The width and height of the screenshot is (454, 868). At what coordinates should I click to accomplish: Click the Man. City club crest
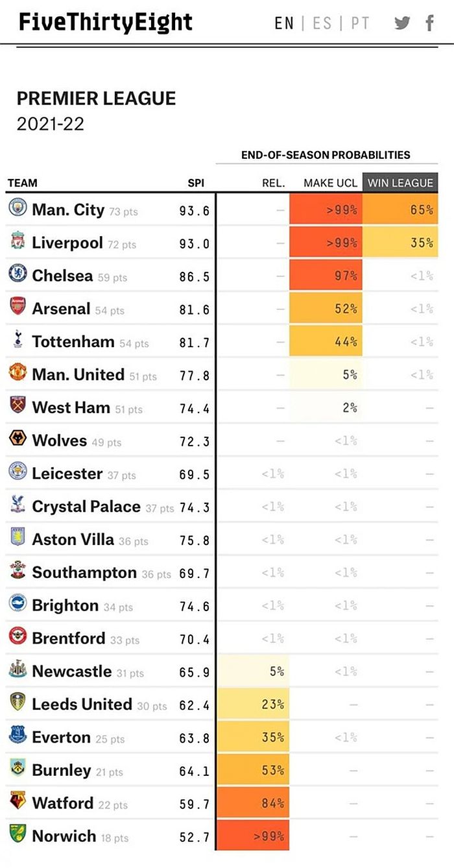pyautogui.click(x=18, y=208)
